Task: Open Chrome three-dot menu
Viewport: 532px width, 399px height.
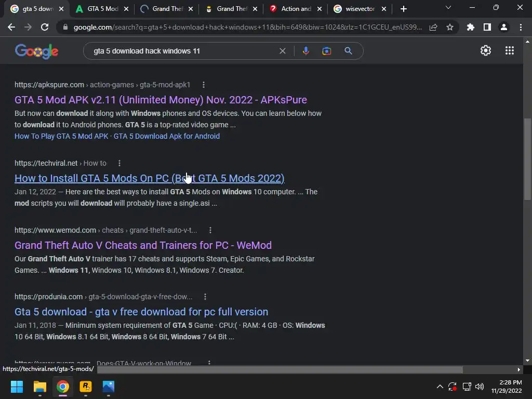Action: click(521, 27)
